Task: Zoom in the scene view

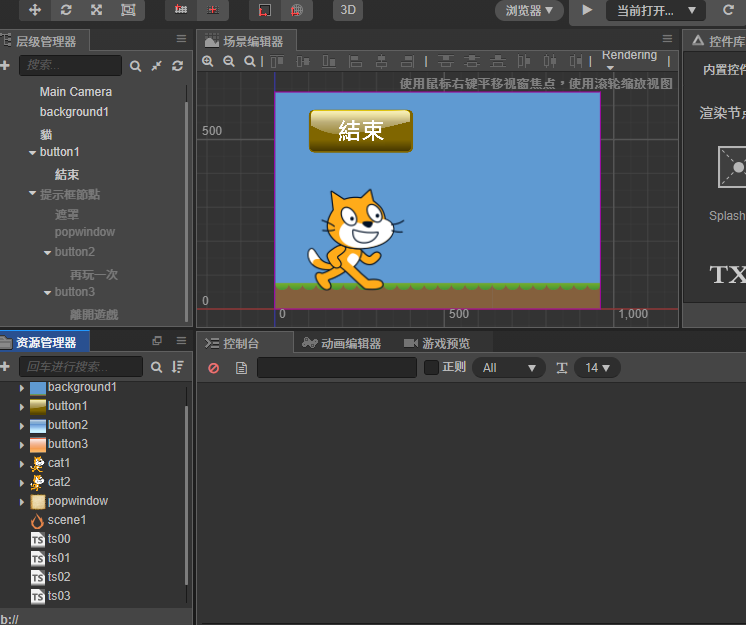Action: coord(207,61)
